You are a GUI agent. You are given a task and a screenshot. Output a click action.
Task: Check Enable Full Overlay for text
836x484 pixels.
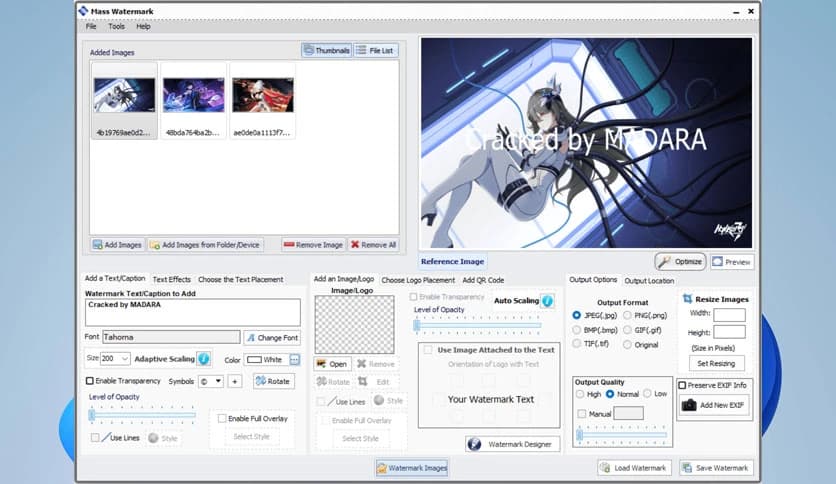pos(222,418)
